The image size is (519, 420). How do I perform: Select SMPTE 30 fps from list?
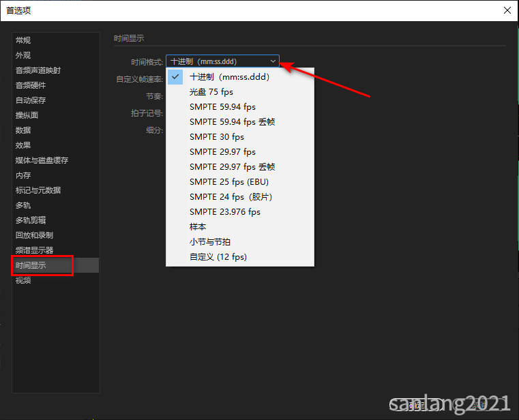[x=216, y=137]
